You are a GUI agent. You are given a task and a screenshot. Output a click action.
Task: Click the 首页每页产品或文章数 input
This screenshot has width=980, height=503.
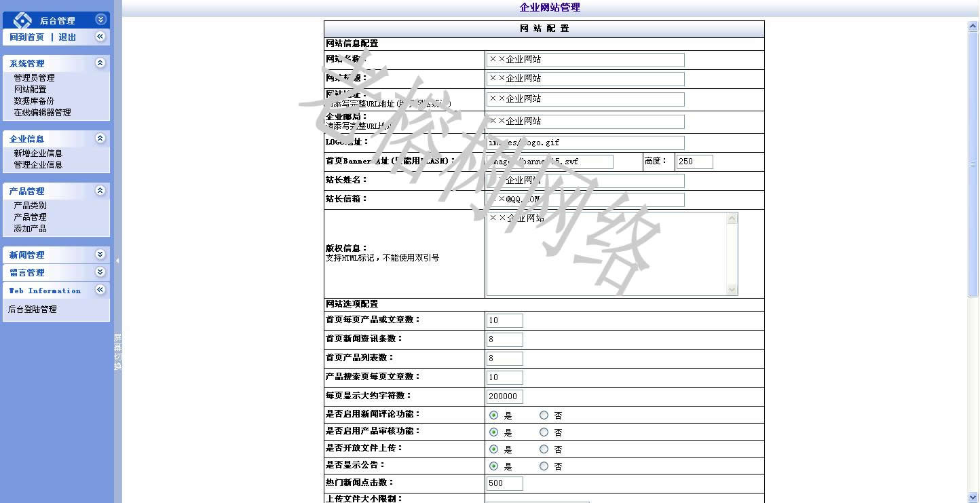[x=505, y=320]
